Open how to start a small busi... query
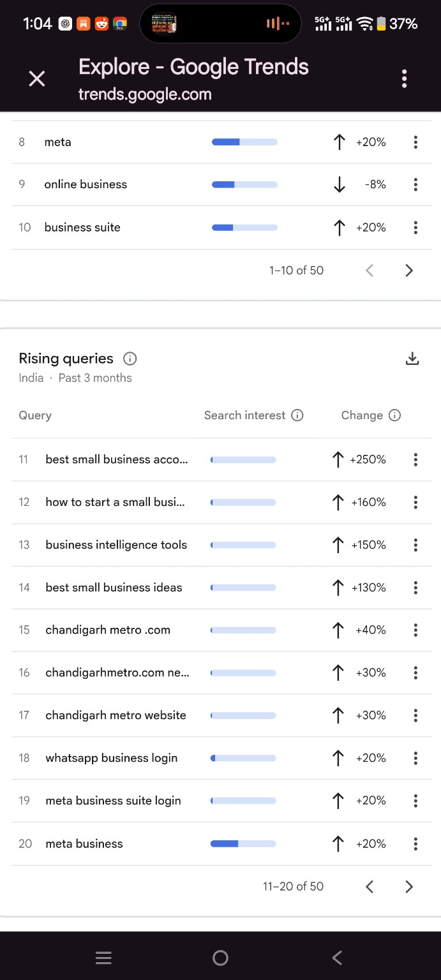 click(115, 502)
